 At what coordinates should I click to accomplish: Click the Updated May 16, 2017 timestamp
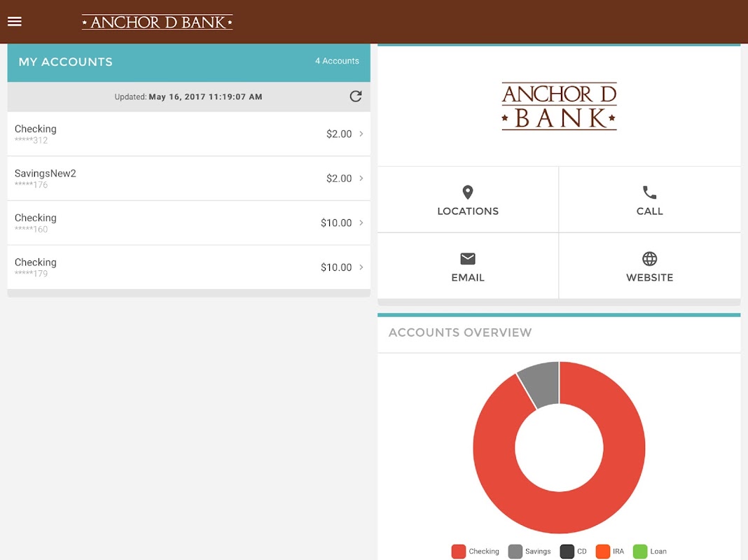pos(188,97)
